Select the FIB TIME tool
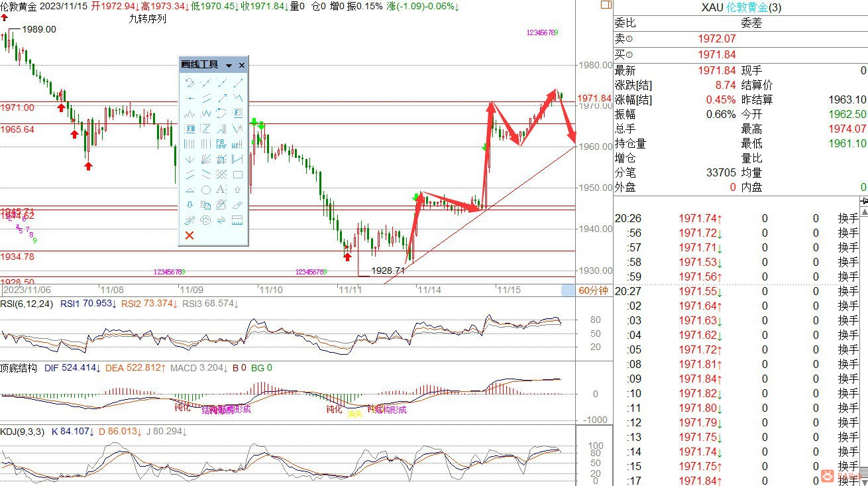 pyautogui.click(x=222, y=144)
